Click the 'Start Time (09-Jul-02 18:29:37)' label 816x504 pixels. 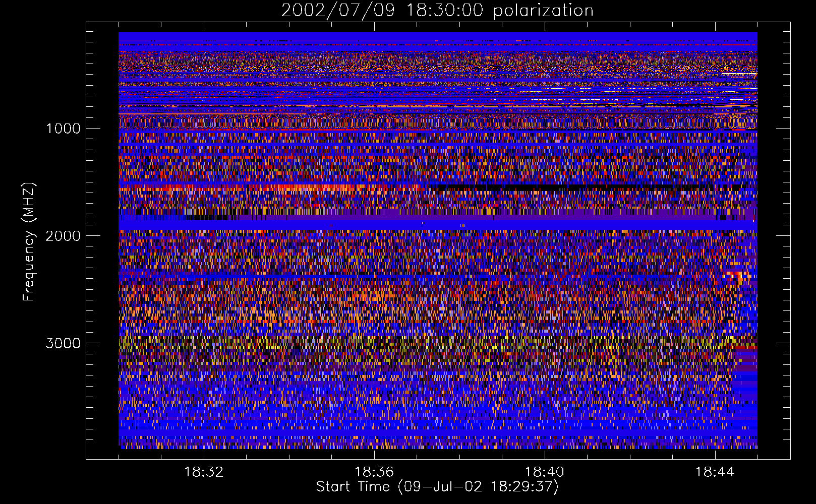click(437, 487)
